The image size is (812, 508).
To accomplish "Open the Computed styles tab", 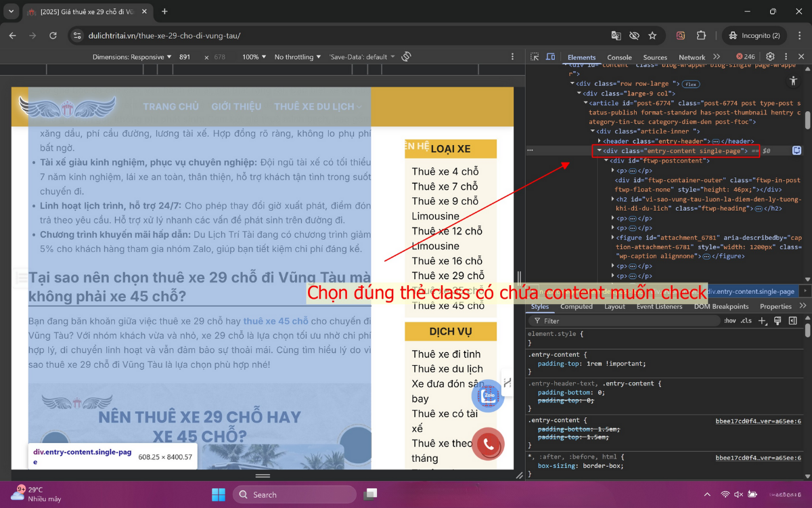I will coord(577,306).
